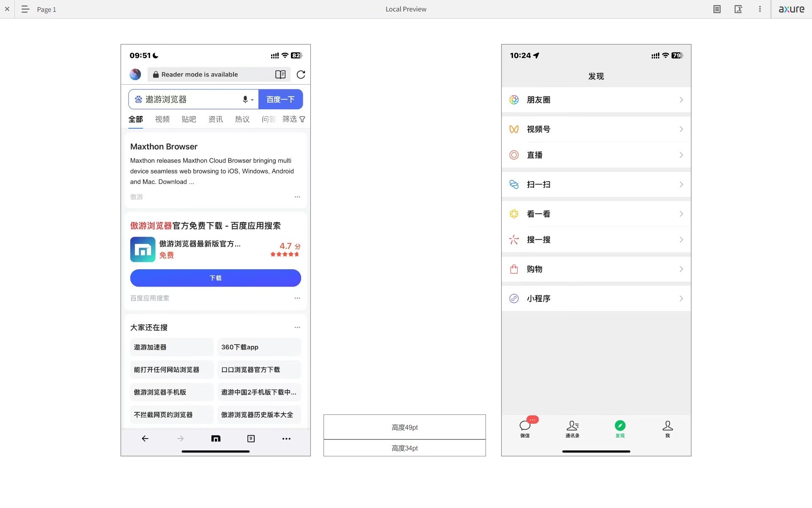Click the reload page icon
This screenshot has width=812, height=508.
click(x=301, y=75)
